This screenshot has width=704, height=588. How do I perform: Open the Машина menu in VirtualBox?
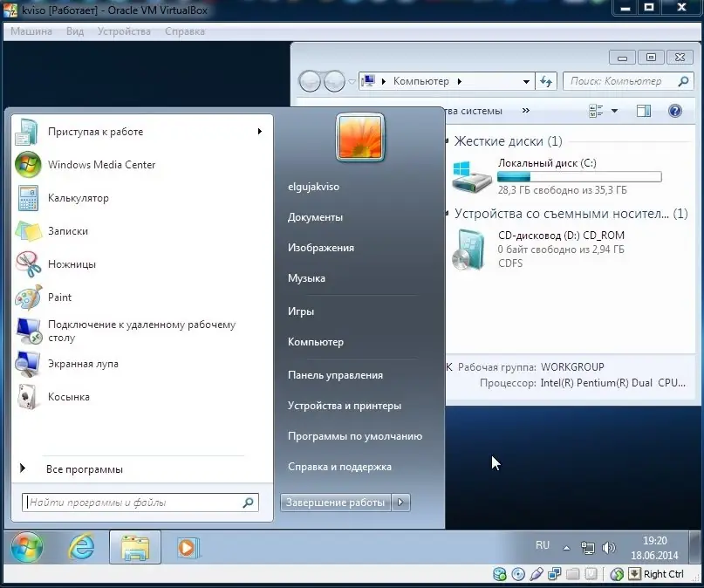31,31
